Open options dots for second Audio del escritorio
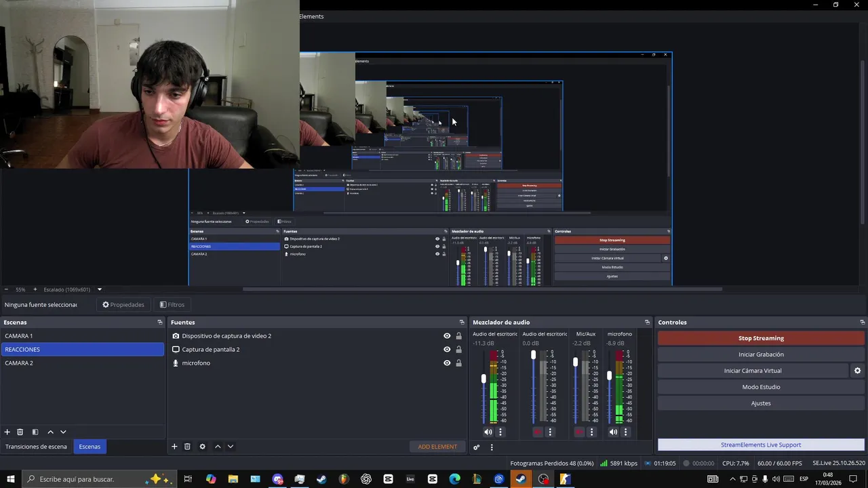This screenshot has width=868, height=488. [x=550, y=432]
